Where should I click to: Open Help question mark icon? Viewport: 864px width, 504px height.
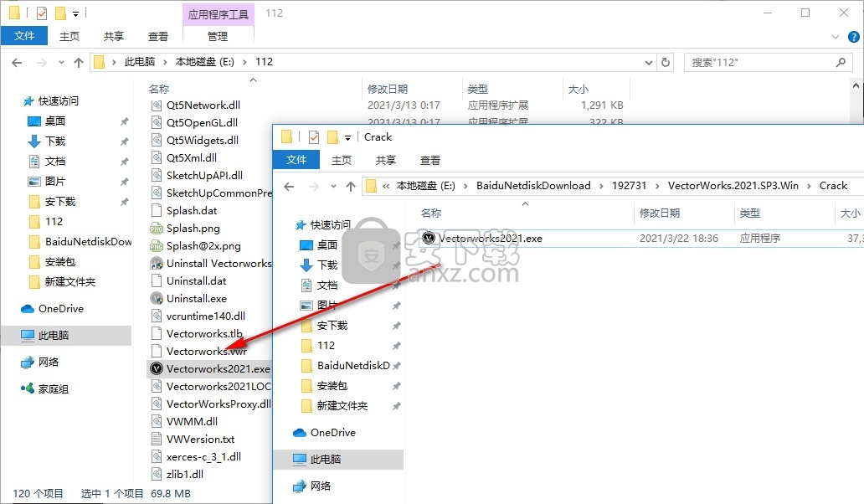[853, 37]
